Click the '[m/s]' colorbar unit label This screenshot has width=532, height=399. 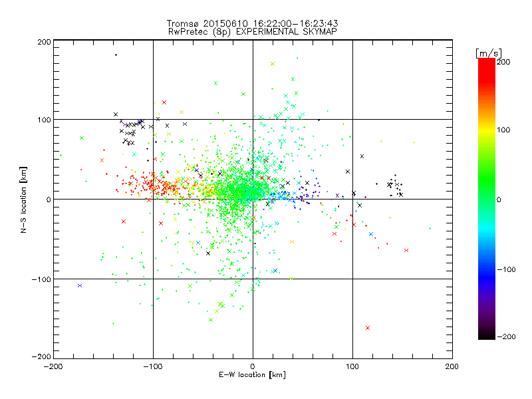489,53
